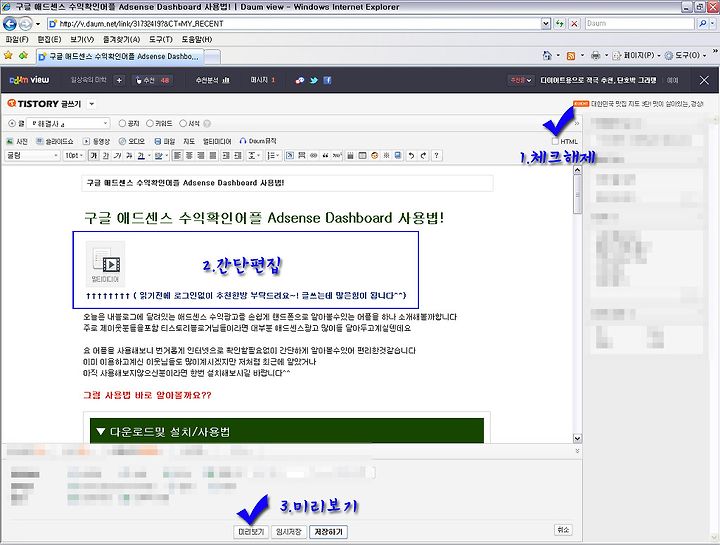This screenshot has width=720, height=545.
Task: Toggle underline formatting in editor toolbar
Action: tap(106, 156)
